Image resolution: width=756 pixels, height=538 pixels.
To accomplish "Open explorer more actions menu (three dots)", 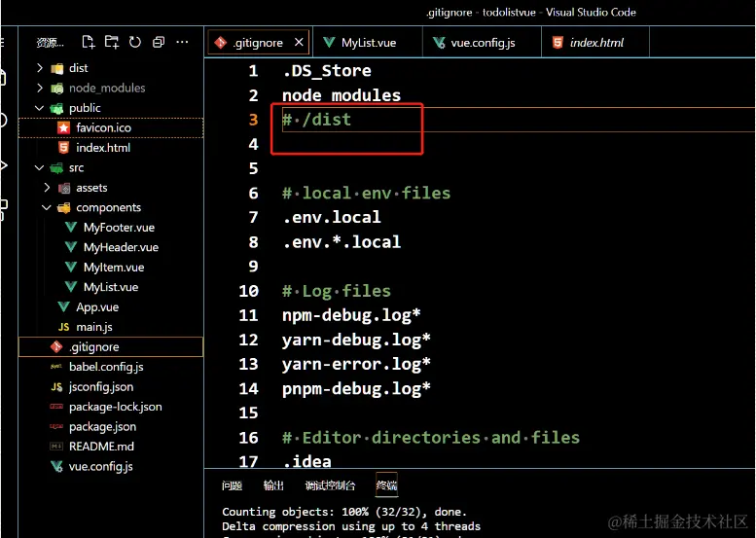I will (x=182, y=42).
